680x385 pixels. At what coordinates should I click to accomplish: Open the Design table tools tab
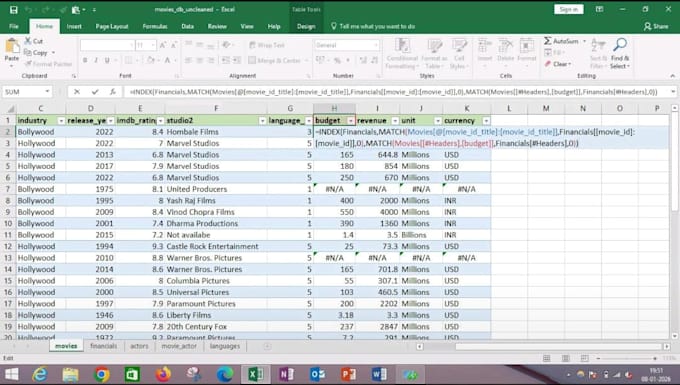pos(306,26)
